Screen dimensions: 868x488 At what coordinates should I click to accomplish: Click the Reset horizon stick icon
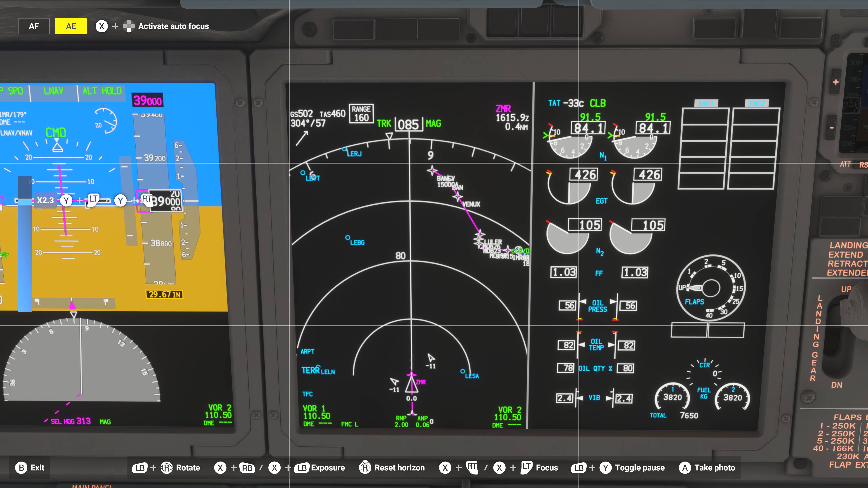[x=365, y=467]
